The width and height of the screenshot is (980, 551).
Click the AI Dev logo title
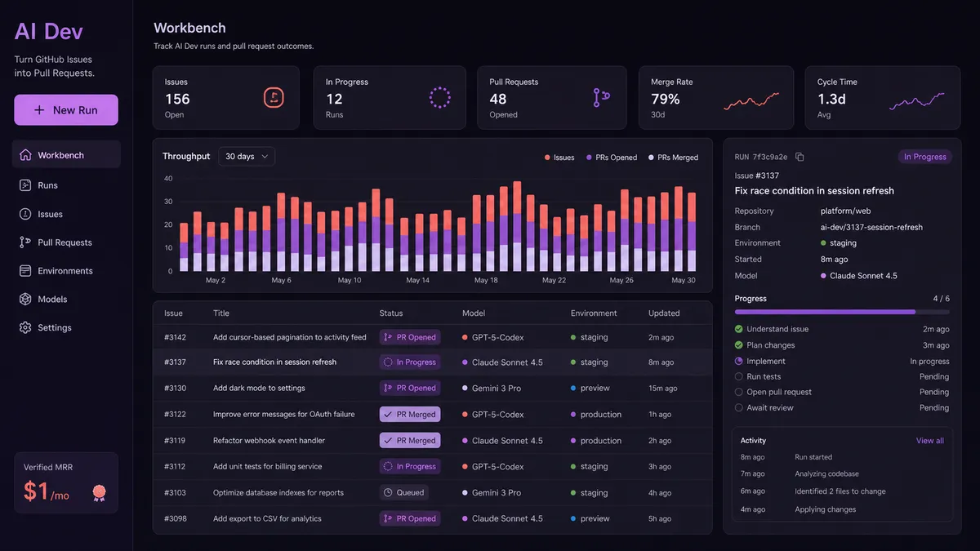tap(49, 32)
